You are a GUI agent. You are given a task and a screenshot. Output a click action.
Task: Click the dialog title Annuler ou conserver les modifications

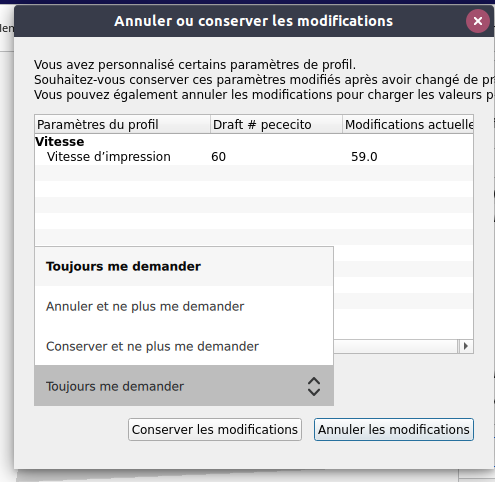[x=254, y=21]
